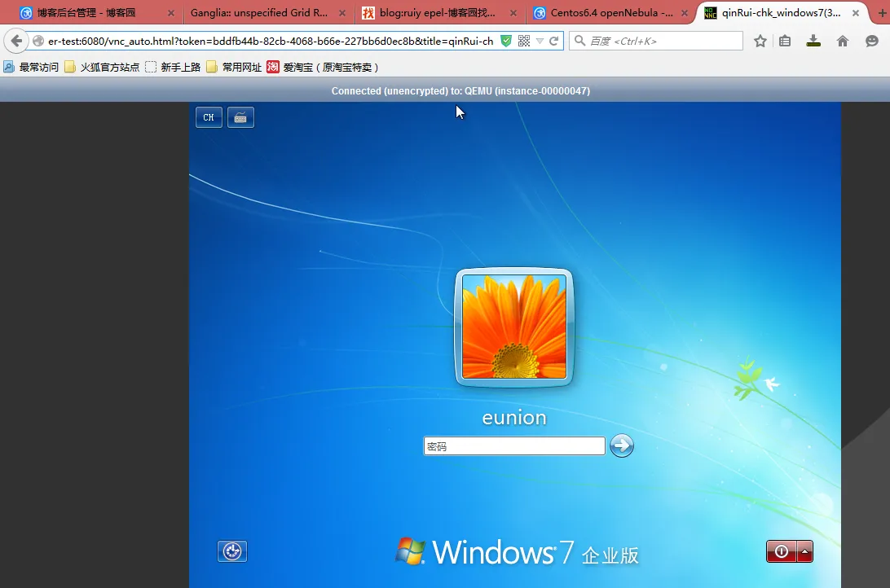Select the qinRui-chk_windows7 tab
890x588 pixels.
pyautogui.click(x=781, y=12)
